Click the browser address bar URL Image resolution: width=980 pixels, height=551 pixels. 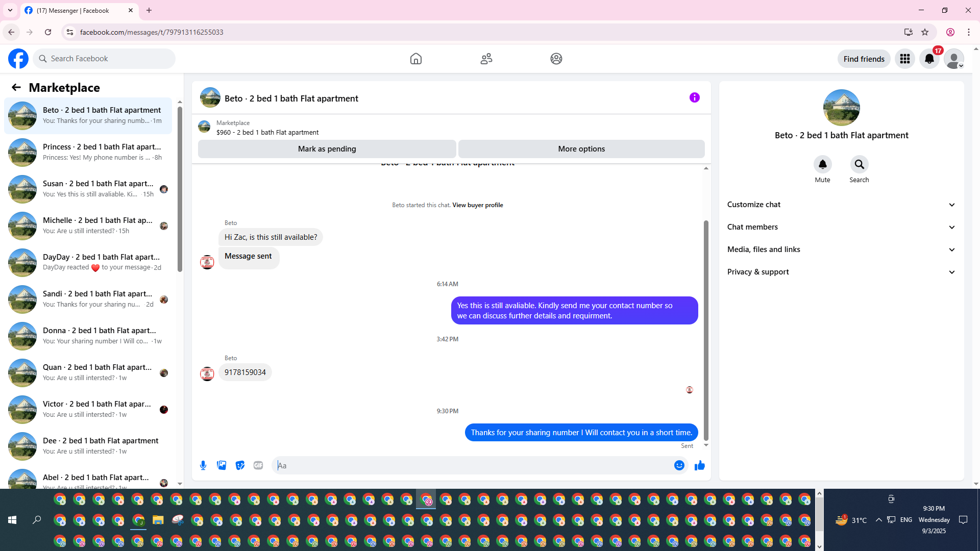[152, 32]
